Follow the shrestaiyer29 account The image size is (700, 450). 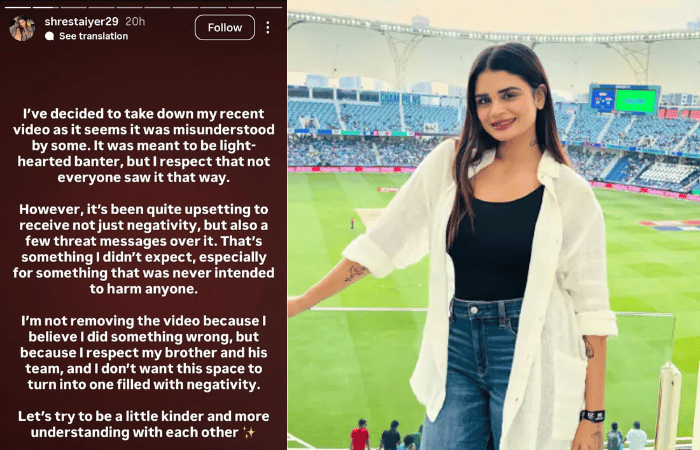tap(225, 28)
